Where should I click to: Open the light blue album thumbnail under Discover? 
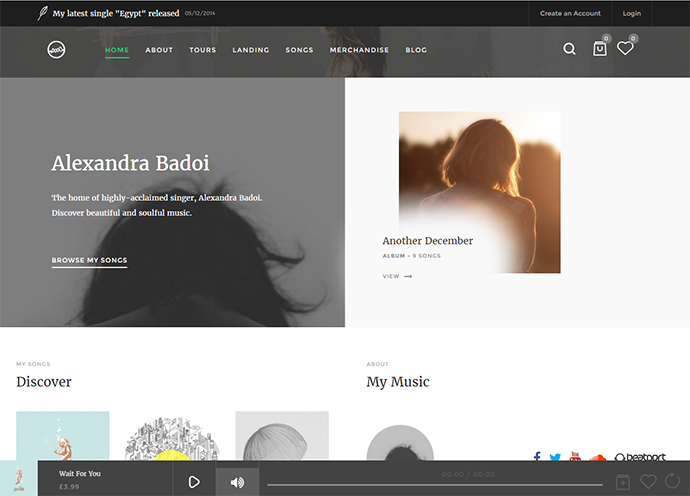click(62, 436)
